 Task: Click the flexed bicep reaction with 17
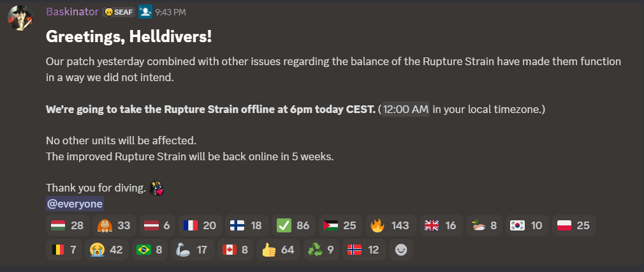tap(193, 250)
